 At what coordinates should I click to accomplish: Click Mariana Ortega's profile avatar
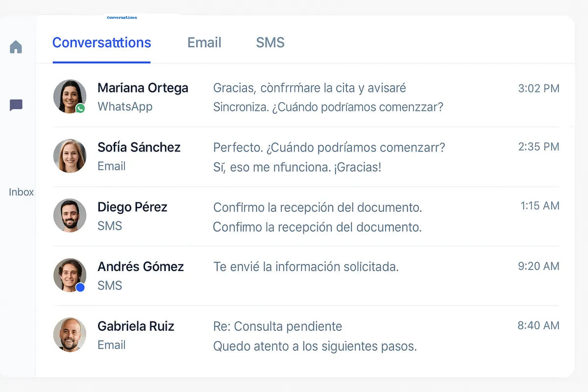tap(70, 96)
